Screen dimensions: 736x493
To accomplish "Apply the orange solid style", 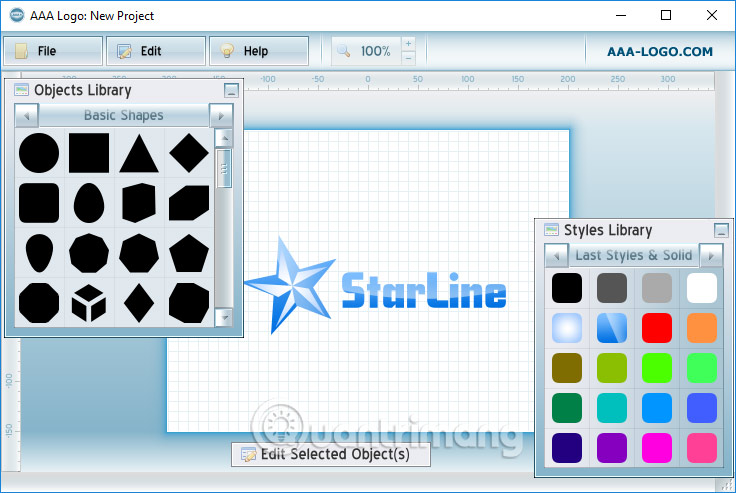I will click(702, 328).
